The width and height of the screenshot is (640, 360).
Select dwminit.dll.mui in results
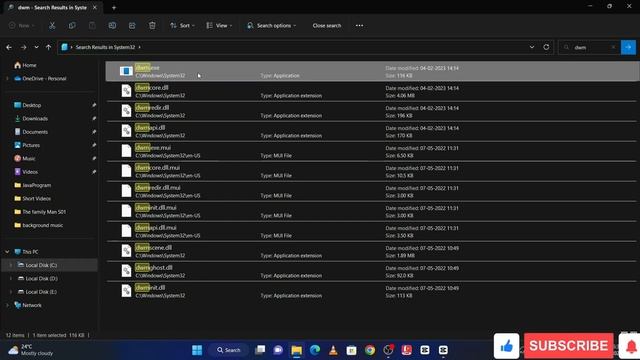click(x=372, y=211)
